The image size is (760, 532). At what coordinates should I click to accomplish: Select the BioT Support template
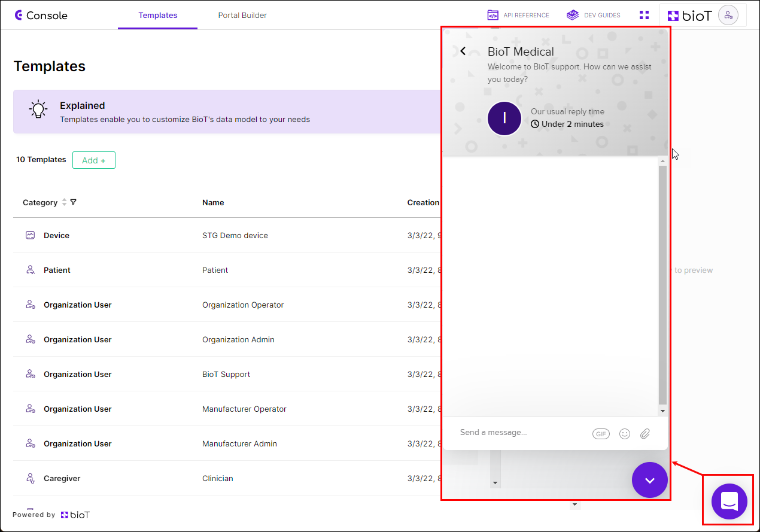(x=226, y=374)
